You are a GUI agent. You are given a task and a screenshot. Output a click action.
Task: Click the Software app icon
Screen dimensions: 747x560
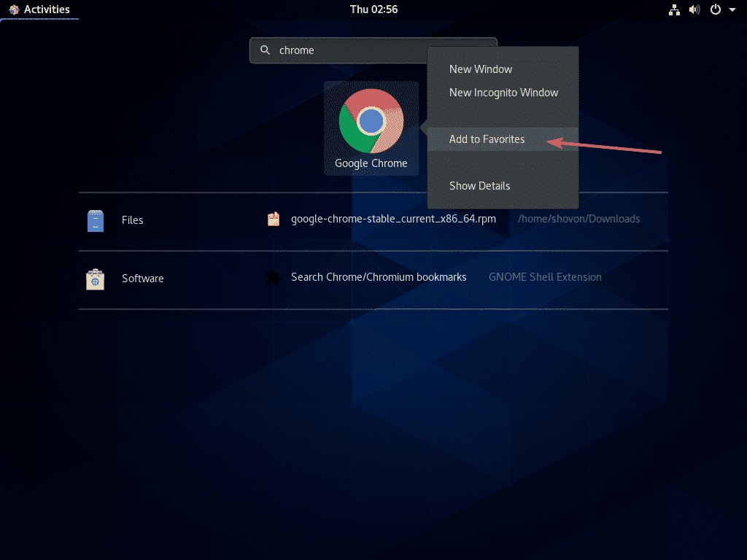[x=96, y=279]
